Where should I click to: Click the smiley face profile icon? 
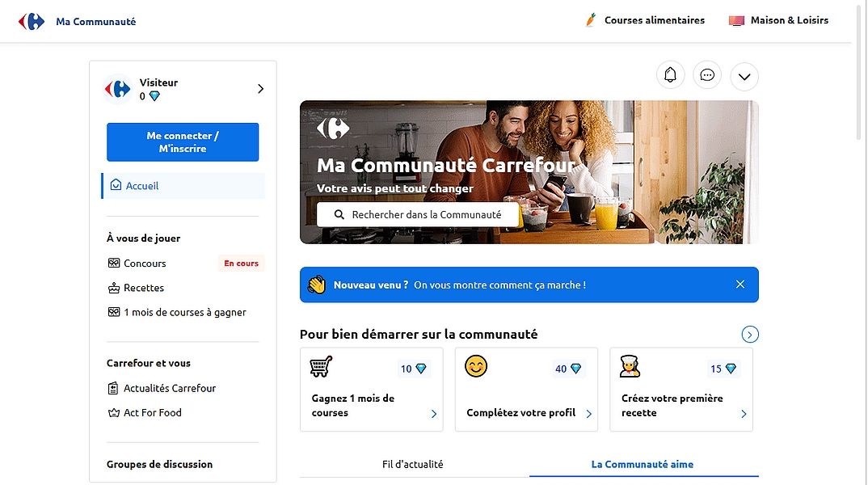(x=476, y=367)
